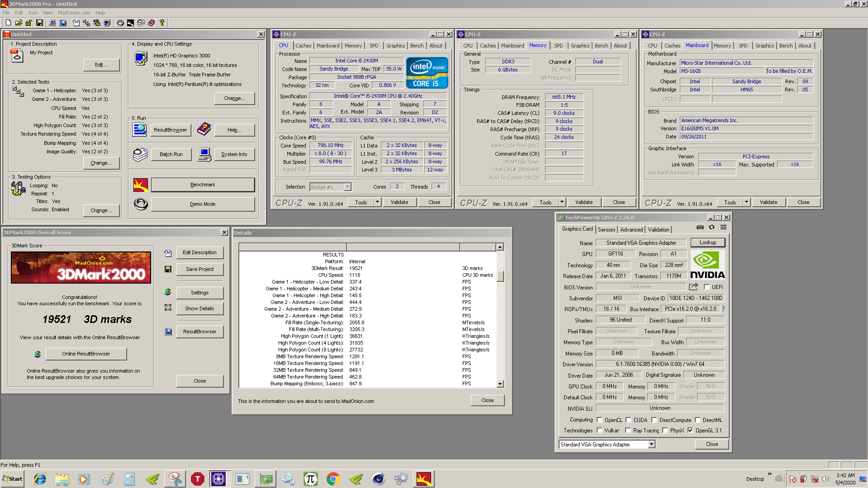Open SPD tab in CPU-Z Memory window

pyautogui.click(x=558, y=46)
